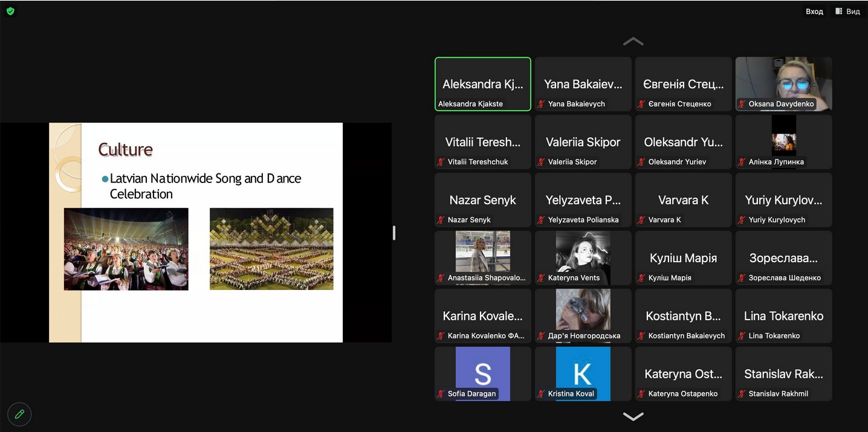Click the muted mic icon for Oksana Davydenko
Screen dimensions: 868x432
pyautogui.click(x=742, y=104)
